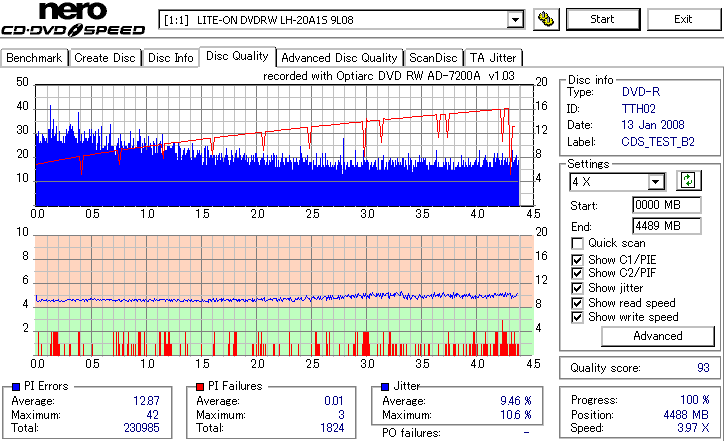Click the disc date 13 Jan 2008
724x441 pixels.
pos(653,125)
